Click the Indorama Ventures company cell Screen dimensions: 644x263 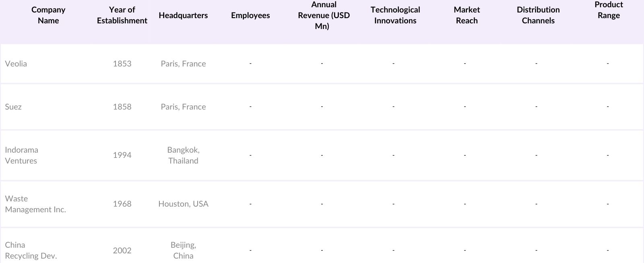22,155
